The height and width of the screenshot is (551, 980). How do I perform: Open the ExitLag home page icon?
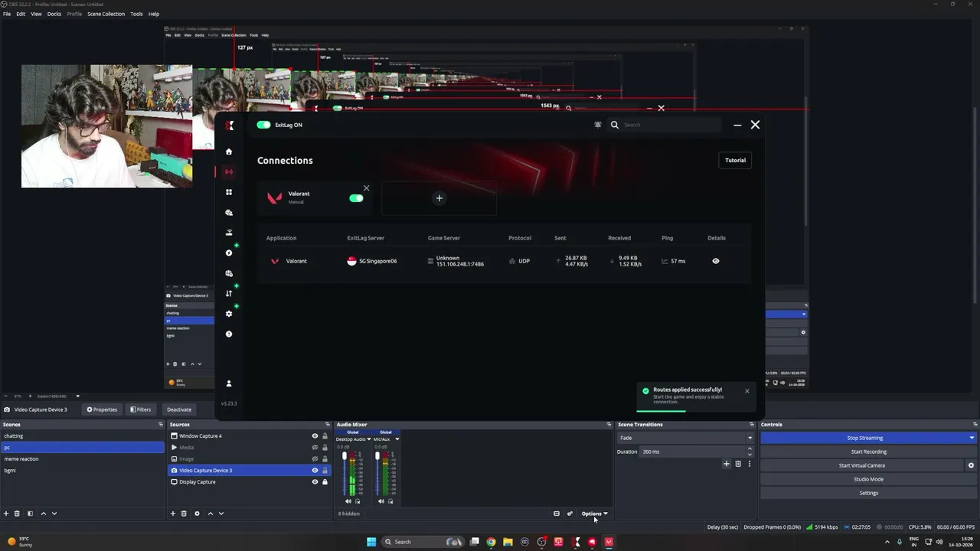click(228, 152)
